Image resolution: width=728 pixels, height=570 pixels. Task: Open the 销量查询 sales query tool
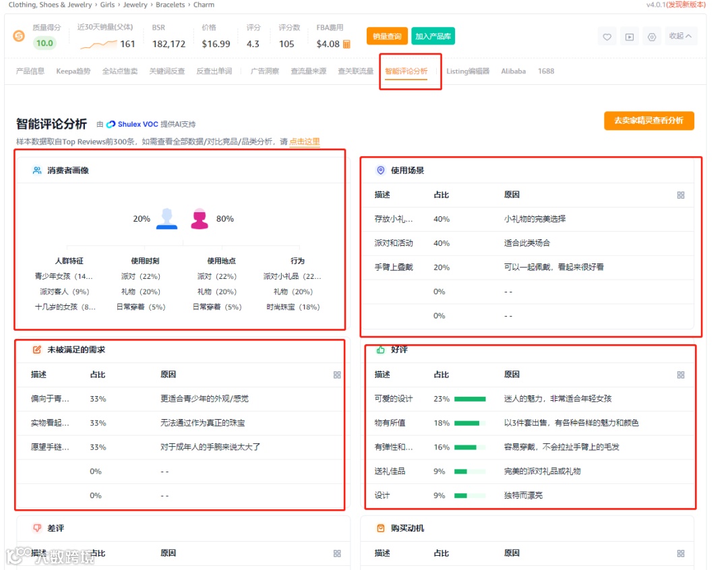pyautogui.click(x=386, y=36)
